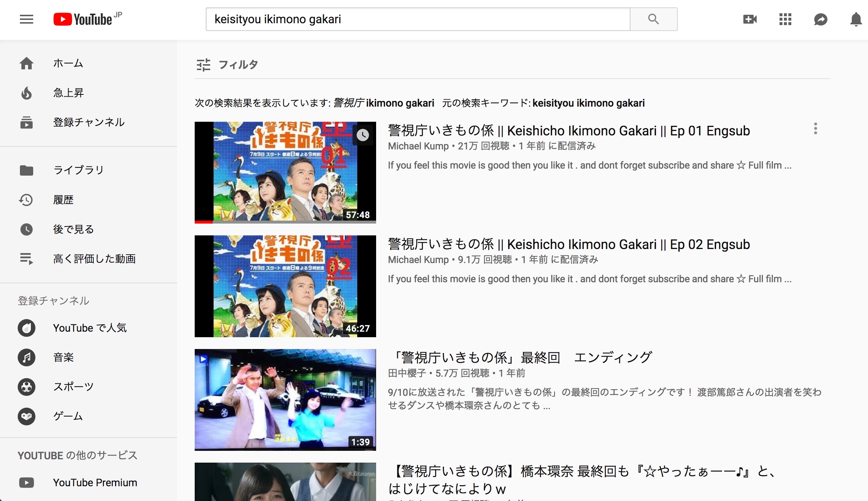The width and height of the screenshot is (868, 501).
Task: Click the Home house icon
Action: (x=27, y=63)
